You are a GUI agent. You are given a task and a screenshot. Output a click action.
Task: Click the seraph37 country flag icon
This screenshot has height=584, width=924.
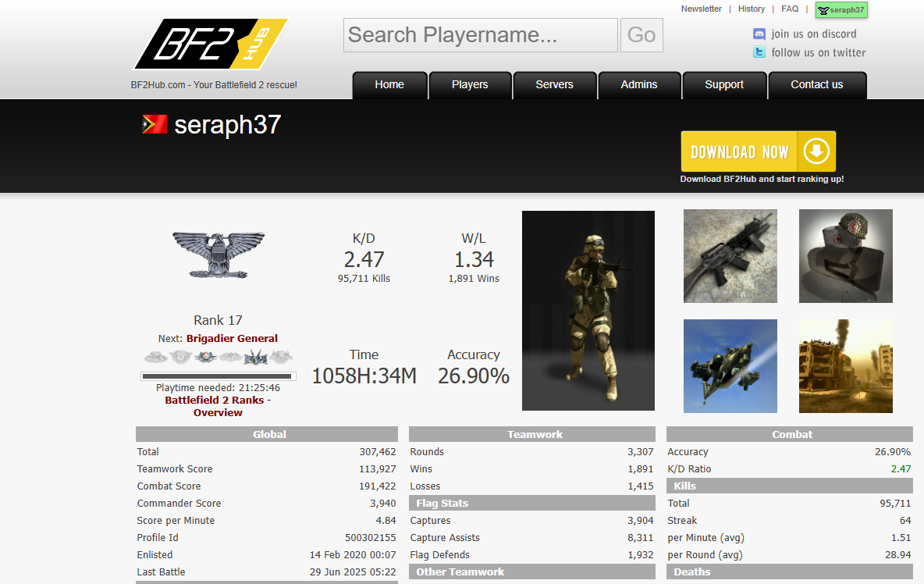pyautogui.click(x=155, y=124)
